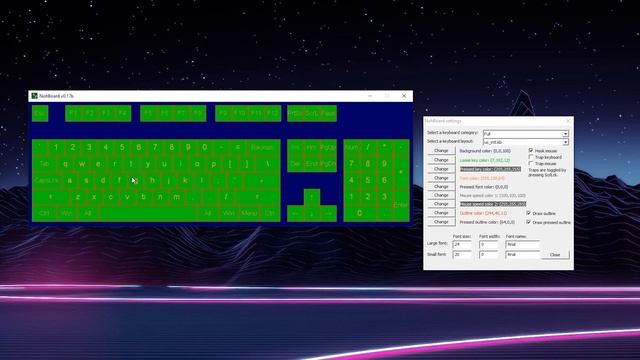Viewport: 640px width, 360px height.
Task: Change the Pressed font color setting
Action: click(441, 187)
